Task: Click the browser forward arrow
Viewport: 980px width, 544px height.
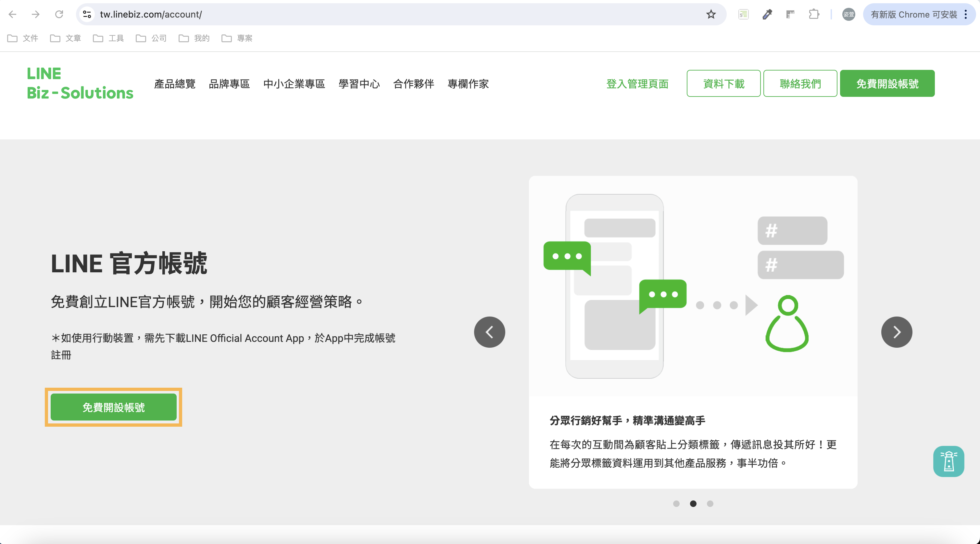Action: [x=35, y=15]
